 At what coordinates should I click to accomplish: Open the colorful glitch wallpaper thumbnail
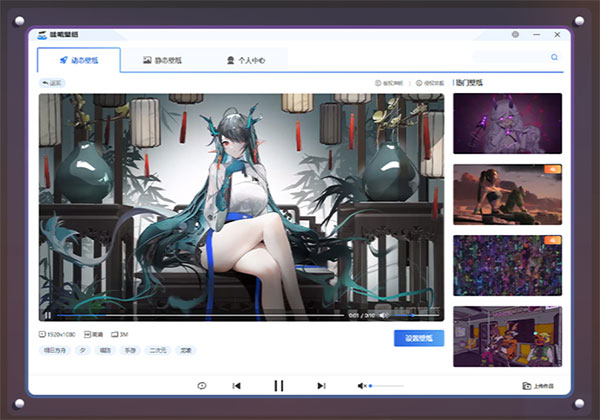[x=507, y=265]
